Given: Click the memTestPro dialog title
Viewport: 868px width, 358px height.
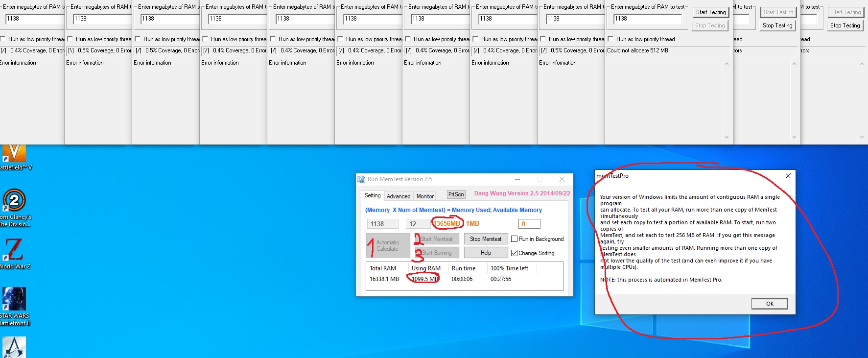Looking at the screenshot, I should coord(612,176).
